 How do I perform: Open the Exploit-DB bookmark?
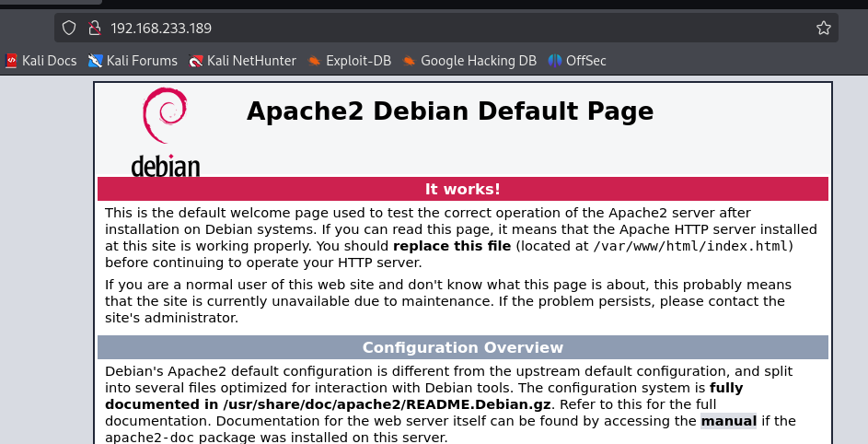pyautogui.click(x=349, y=61)
